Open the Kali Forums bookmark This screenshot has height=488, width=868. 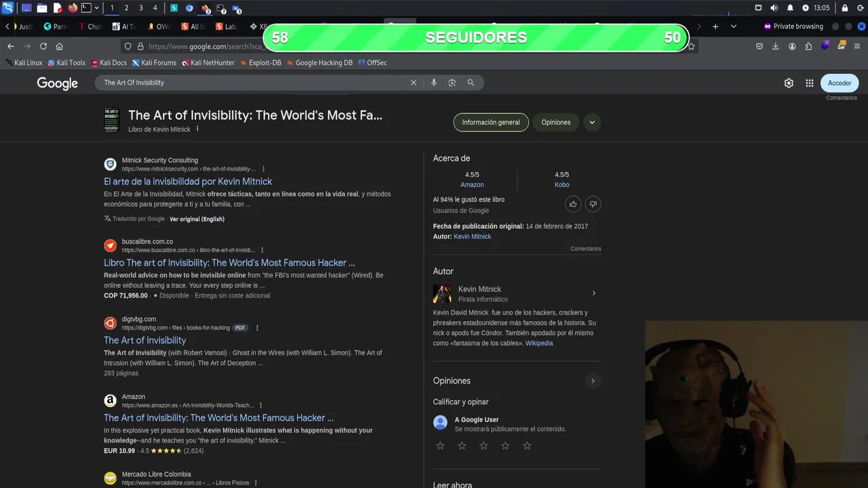click(x=154, y=62)
